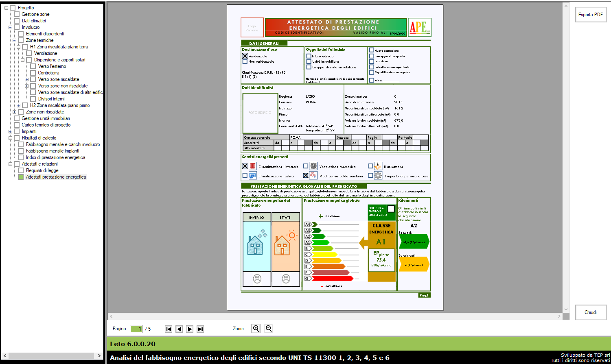Advance to the next page arrow

190,329
